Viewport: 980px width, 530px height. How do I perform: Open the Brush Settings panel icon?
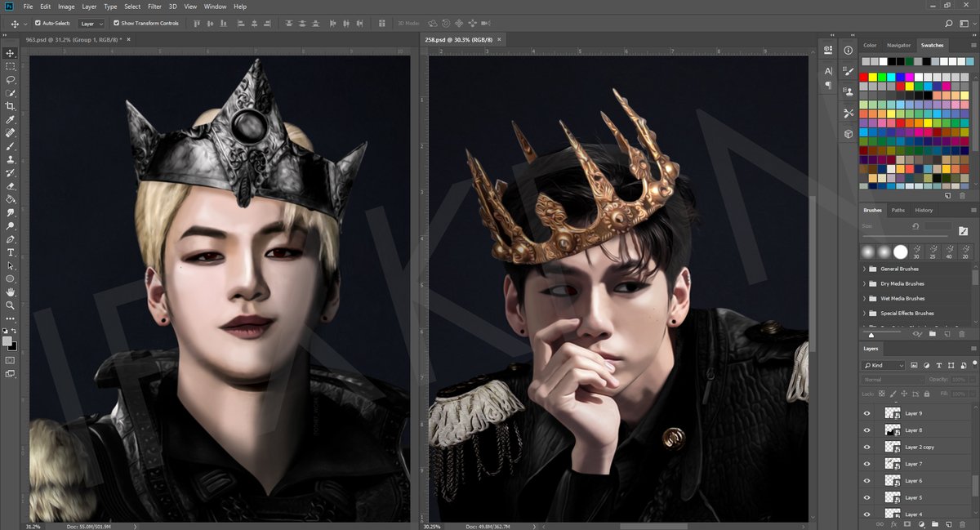click(848, 71)
